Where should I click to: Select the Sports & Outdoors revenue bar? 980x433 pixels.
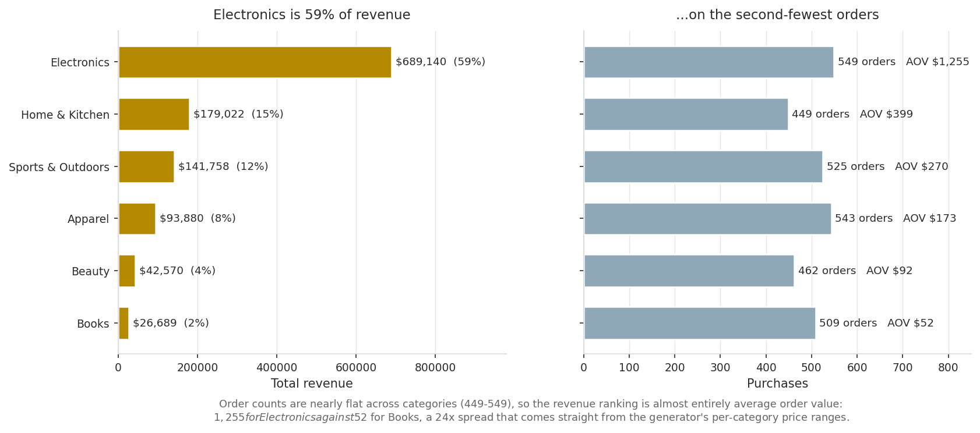pos(146,166)
